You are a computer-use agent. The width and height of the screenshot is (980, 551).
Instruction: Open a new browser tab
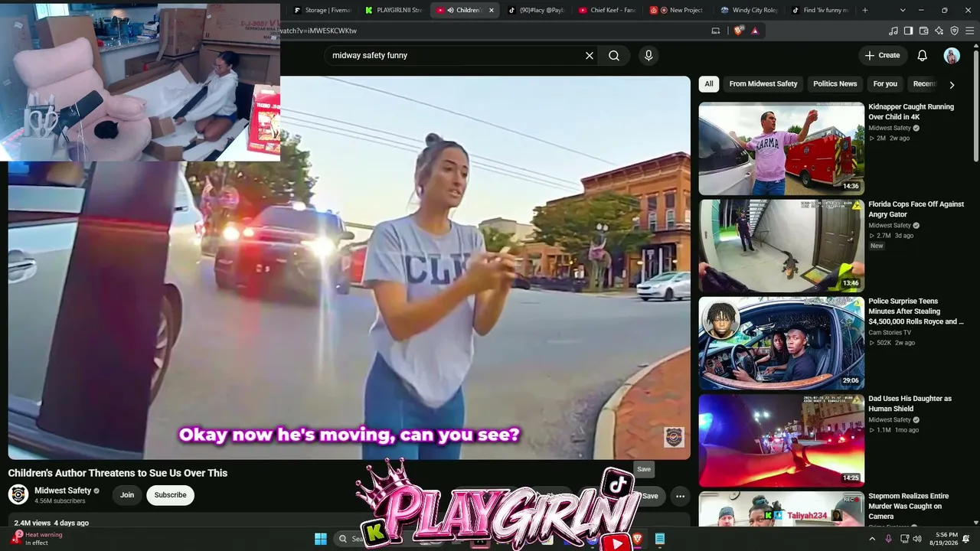tap(865, 10)
